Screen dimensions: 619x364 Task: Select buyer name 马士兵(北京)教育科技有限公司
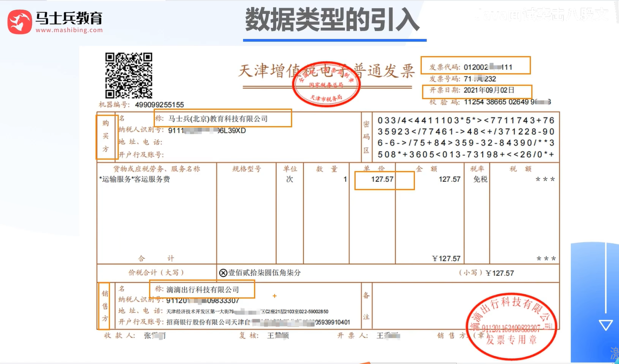[218, 119]
